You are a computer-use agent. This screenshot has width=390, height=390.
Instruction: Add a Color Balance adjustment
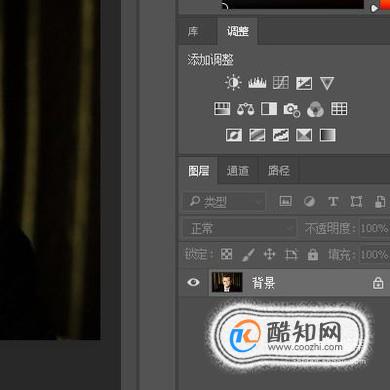[245, 109]
